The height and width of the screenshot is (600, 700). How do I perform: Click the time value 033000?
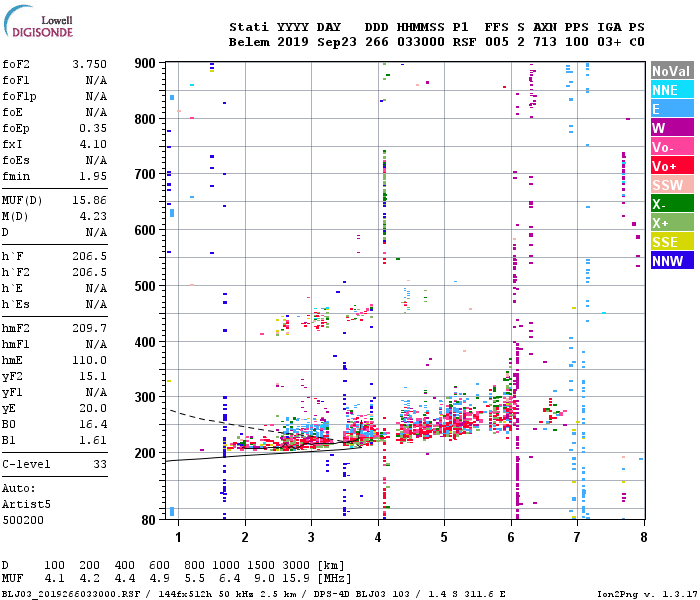pos(421,42)
